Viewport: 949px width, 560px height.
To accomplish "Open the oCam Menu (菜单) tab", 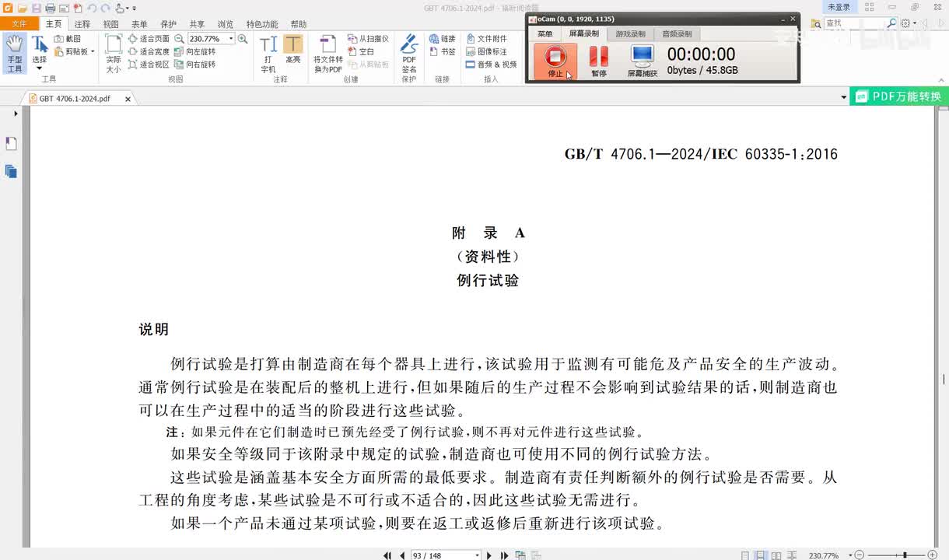I will 545,34.
